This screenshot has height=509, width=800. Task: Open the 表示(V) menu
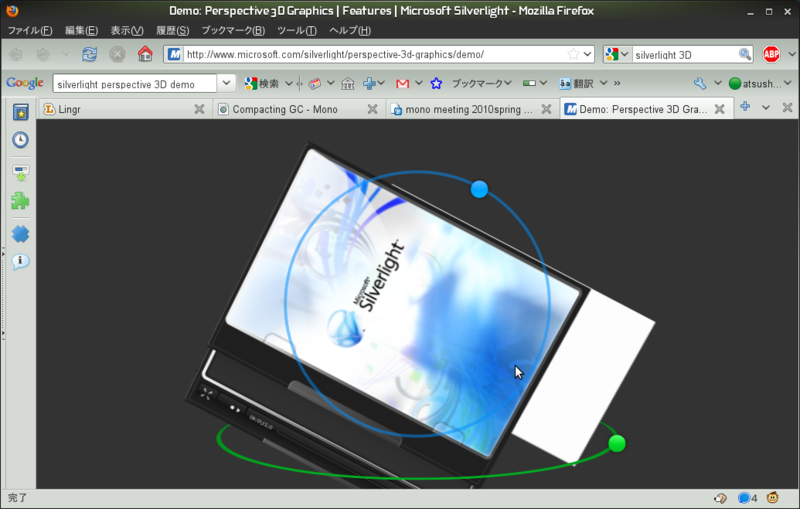(127, 31)
